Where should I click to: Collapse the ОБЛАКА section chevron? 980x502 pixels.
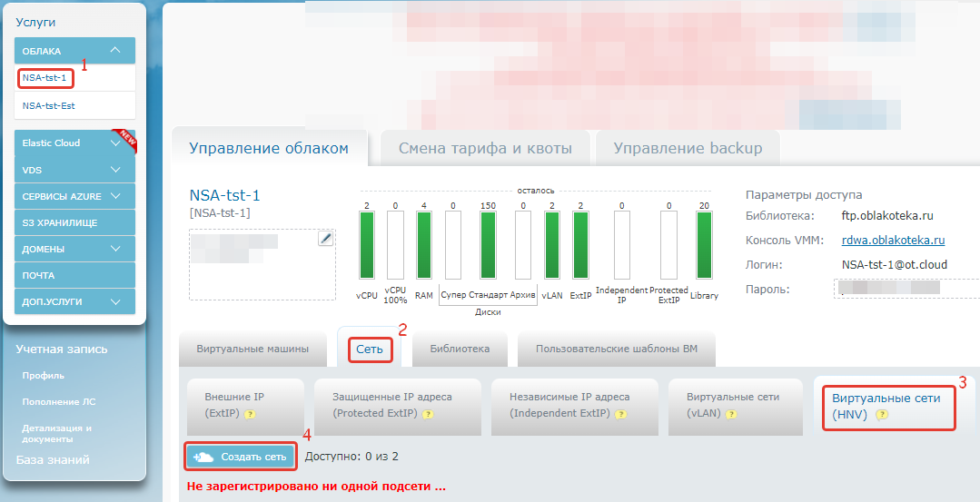[114, 51]
